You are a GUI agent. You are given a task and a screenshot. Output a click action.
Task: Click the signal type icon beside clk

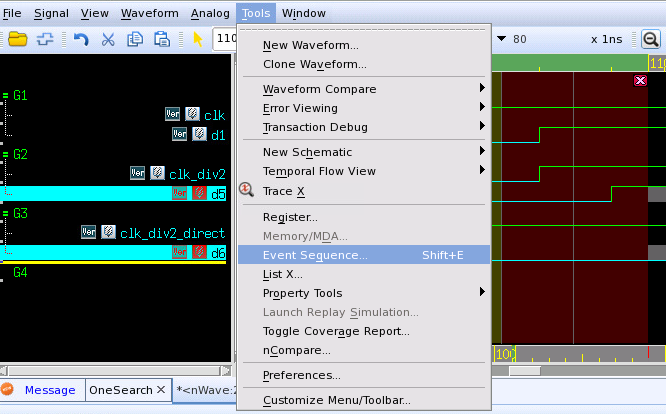(192, 114)
